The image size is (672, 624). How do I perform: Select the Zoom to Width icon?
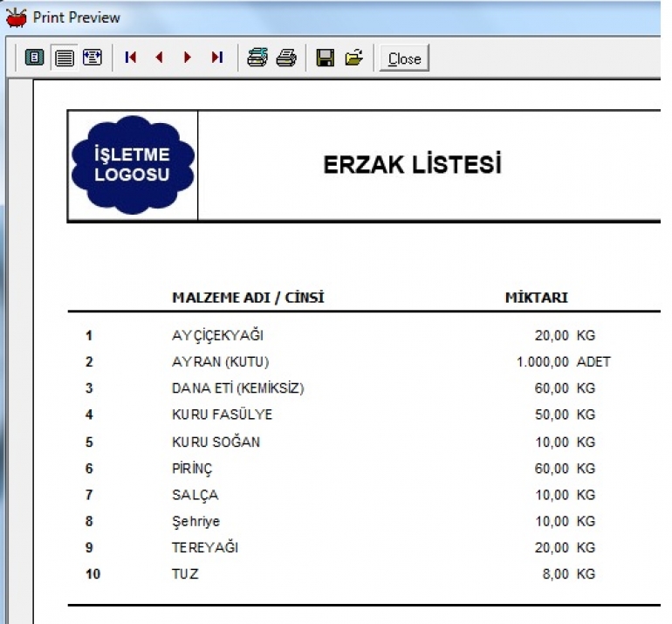pyautogui.click(x=93, y=57)
